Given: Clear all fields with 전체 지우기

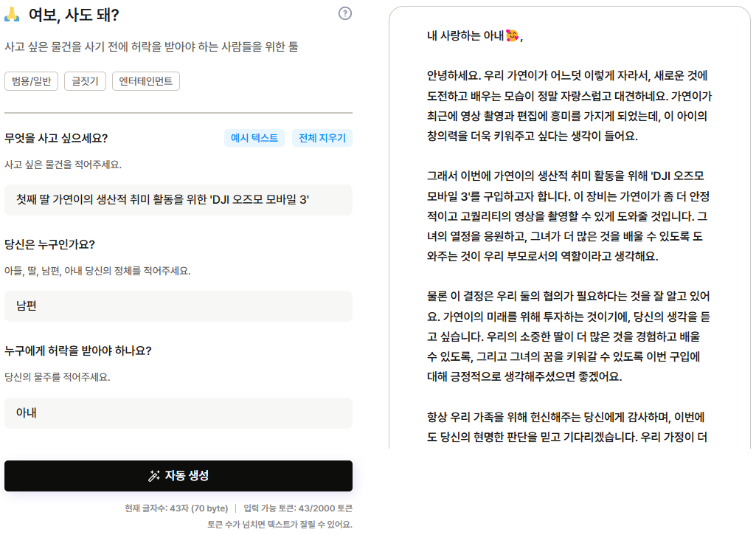Looking at the screenshot, I should pos(322,138).
